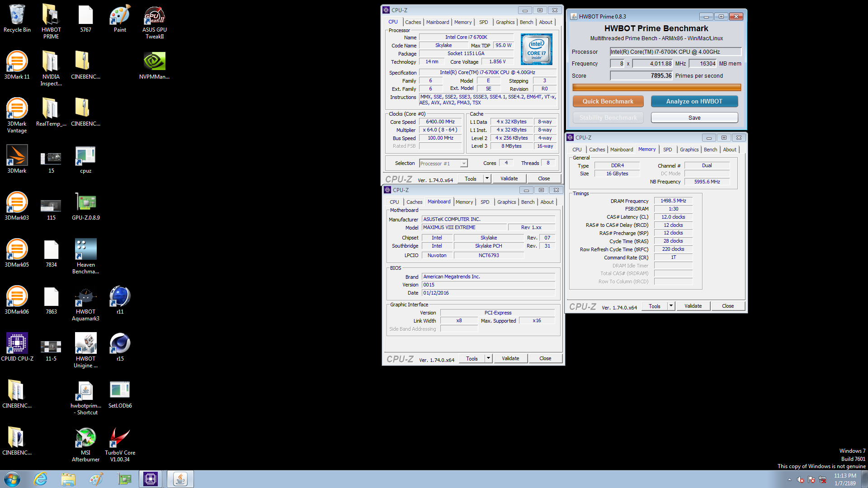Launch GPU-Z.0.8.9

point(85,206)
